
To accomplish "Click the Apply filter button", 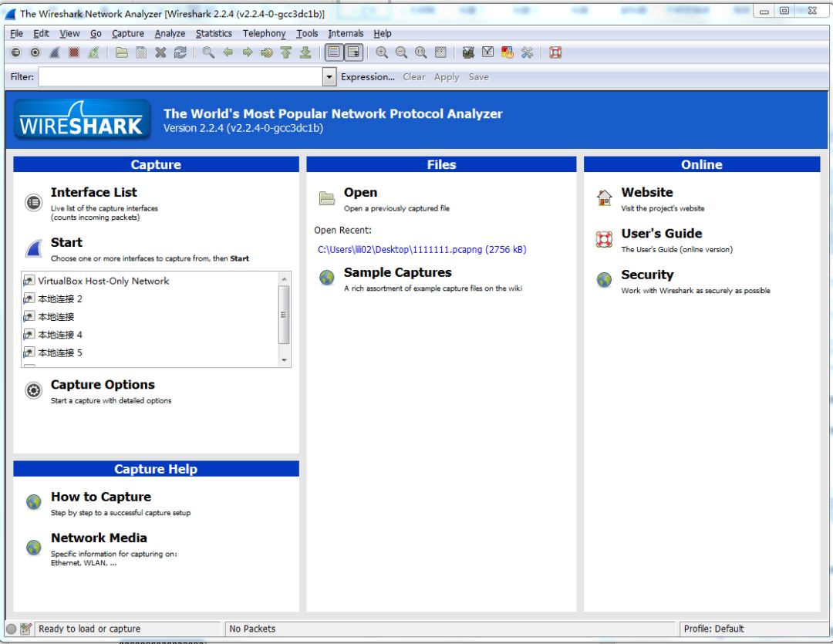I will point(447,77).
